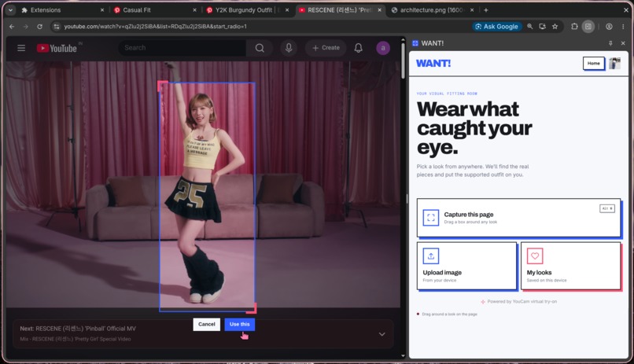Bookmark this page with the star icon
This screenshot has width=634, height=364.
coord(555,27)
